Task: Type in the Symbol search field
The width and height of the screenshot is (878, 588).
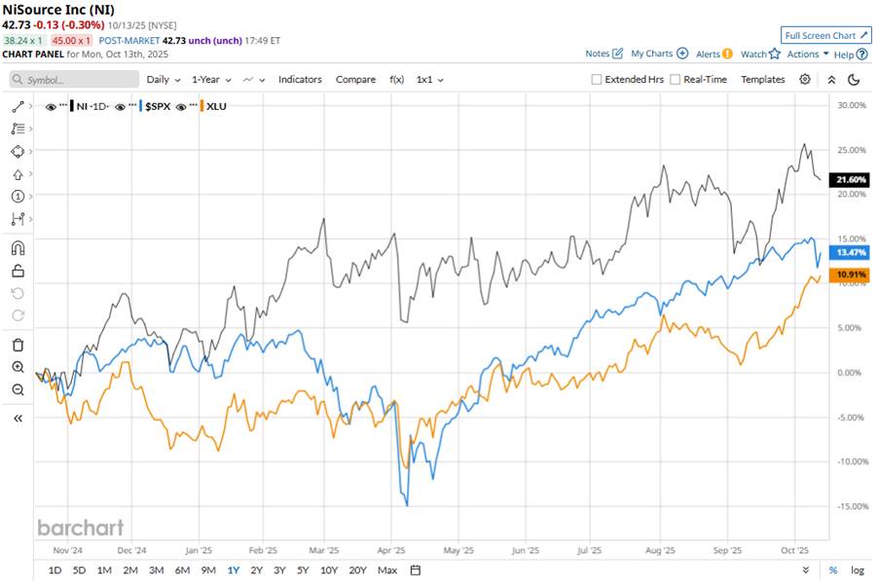Action: point(74,80)
